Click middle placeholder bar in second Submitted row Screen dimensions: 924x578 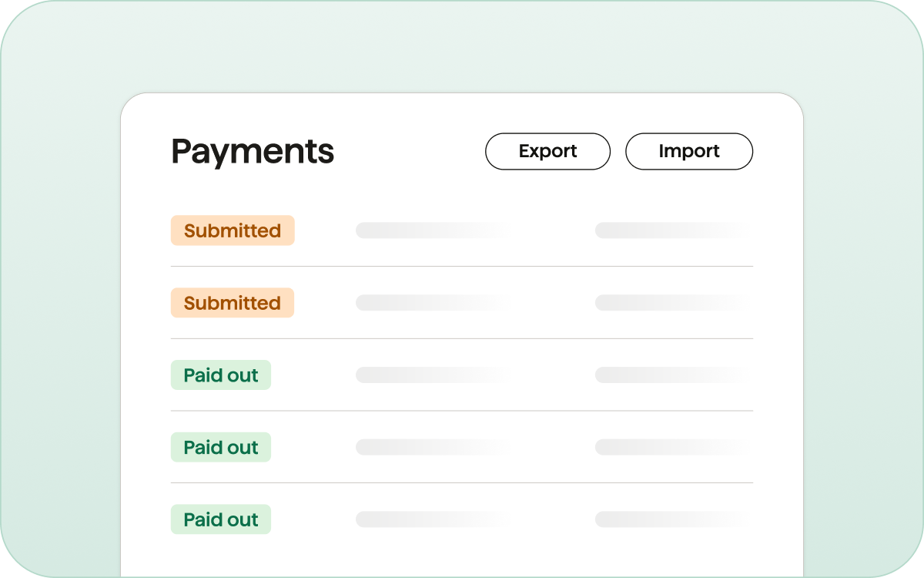(x=423, y=303)
